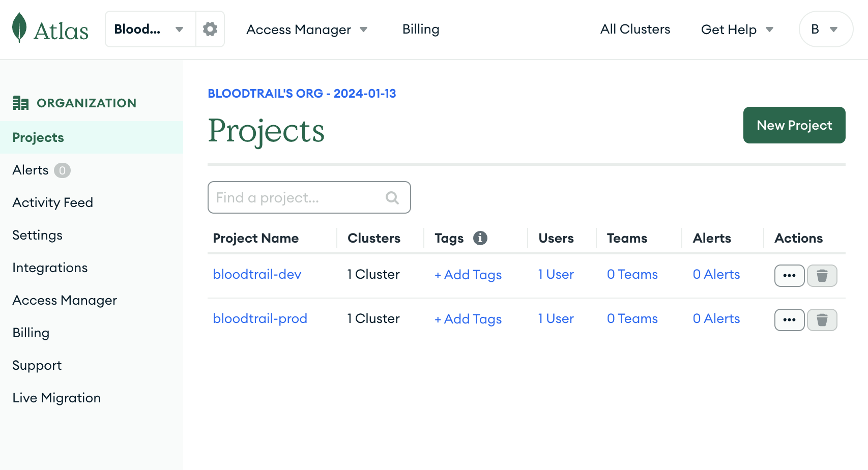Open the user B account menu
The width and height of the screenshot is (868, 470).
[826, 29]
